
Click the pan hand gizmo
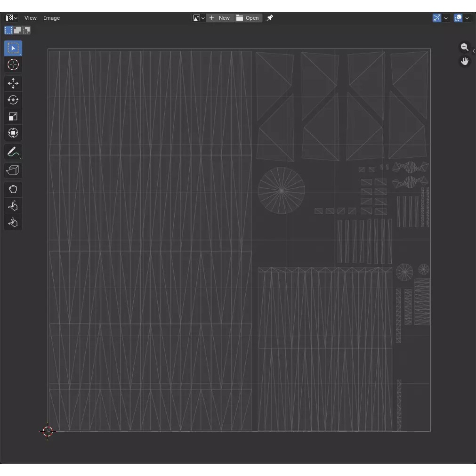pyautogui.click(x=465, y=61)
